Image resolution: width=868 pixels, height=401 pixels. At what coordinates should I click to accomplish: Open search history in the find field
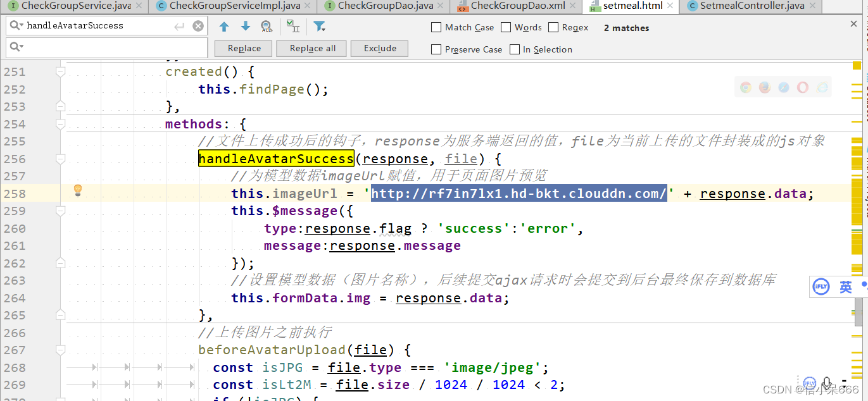point(16,26)
